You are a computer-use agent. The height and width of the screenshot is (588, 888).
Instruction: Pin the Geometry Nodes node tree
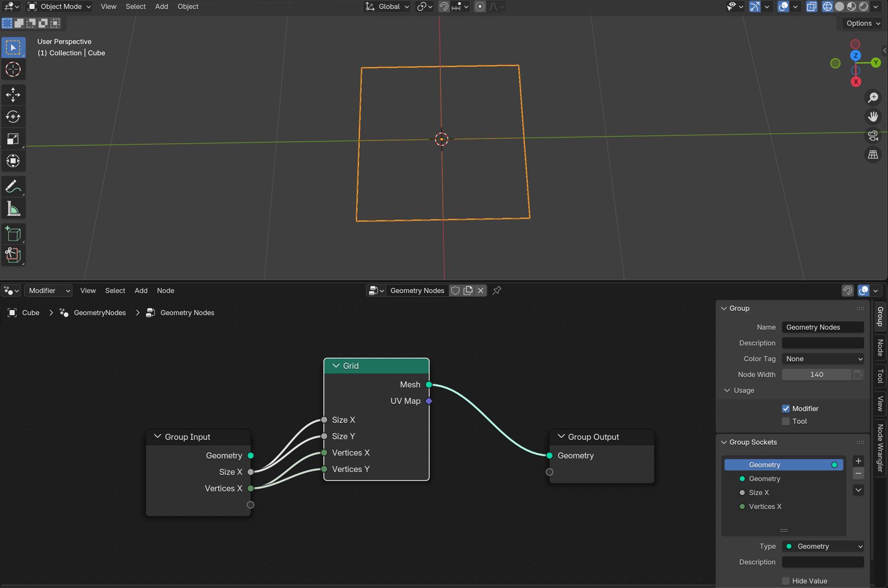(497, 291)
